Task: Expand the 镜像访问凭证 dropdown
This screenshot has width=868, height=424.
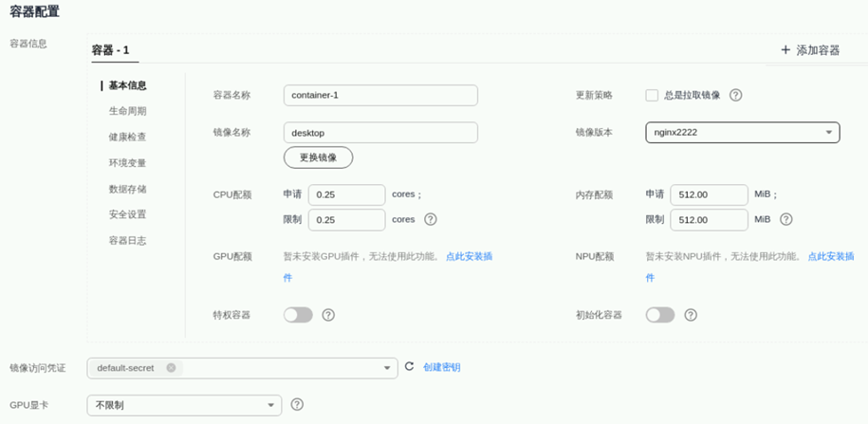Action: pos(388,368)
